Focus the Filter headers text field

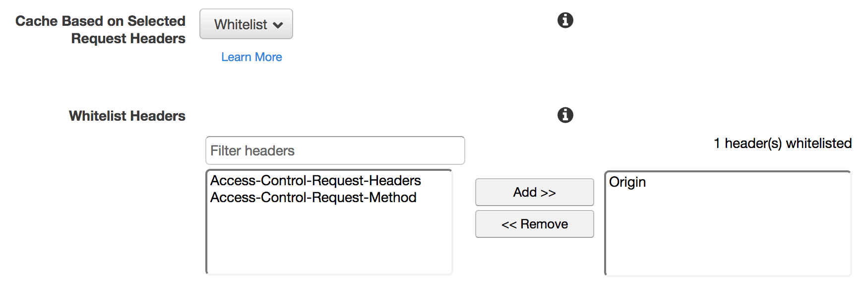click(335, 150)
